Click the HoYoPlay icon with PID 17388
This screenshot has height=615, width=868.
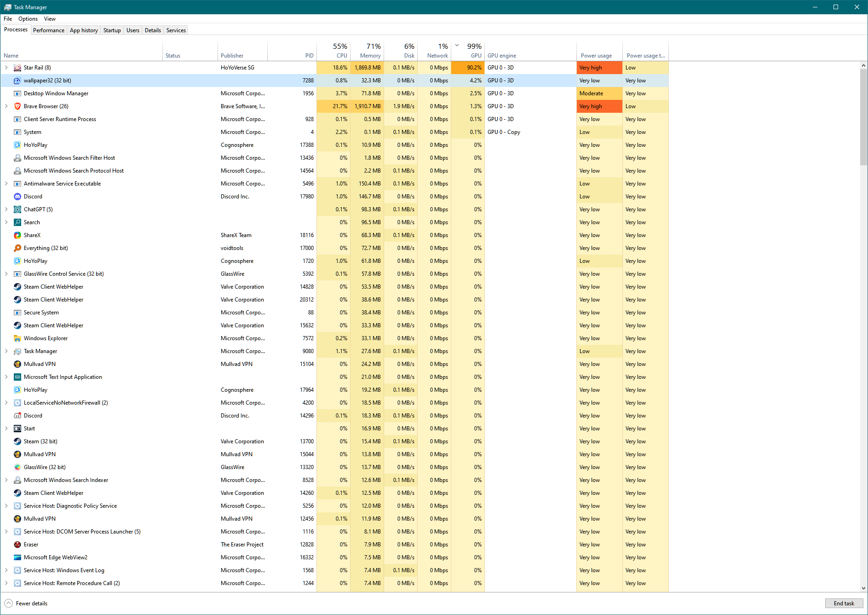pos(17,145)
